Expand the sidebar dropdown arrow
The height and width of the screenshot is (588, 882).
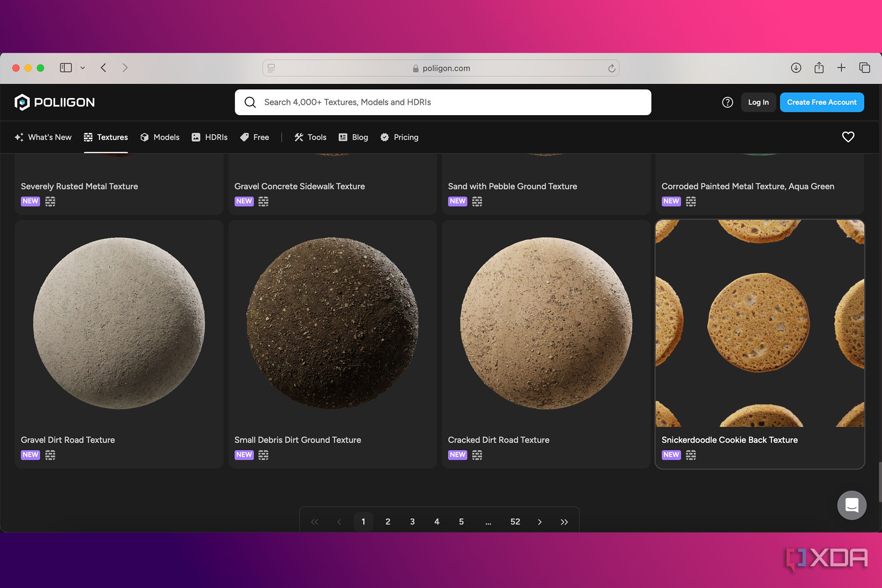[x=83, y=68]
